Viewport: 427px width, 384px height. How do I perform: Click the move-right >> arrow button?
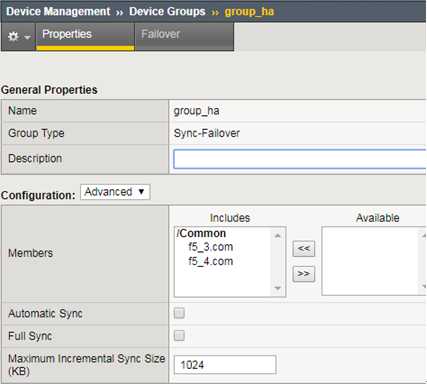click(x=303, y=274)
